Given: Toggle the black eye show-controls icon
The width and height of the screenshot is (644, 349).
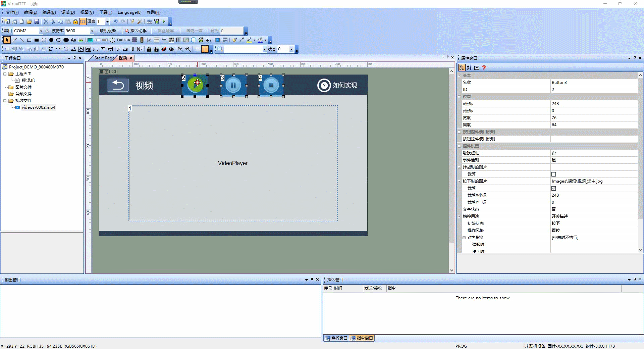Looking at the screenshot, I should pos(171,49).
